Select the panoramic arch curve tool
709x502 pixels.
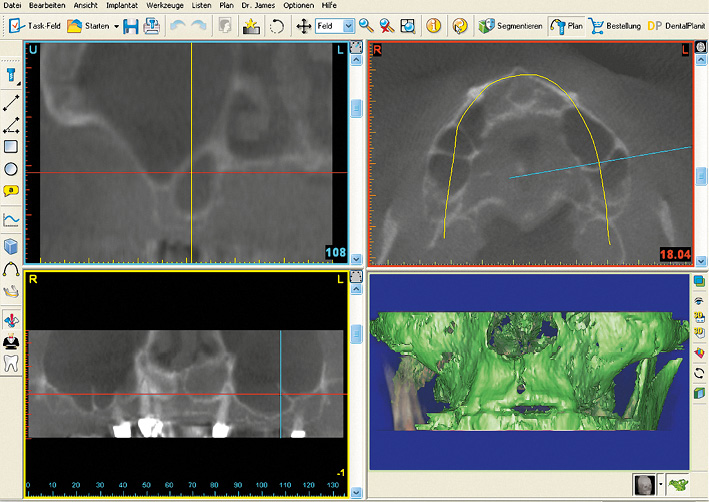(11, 269)
